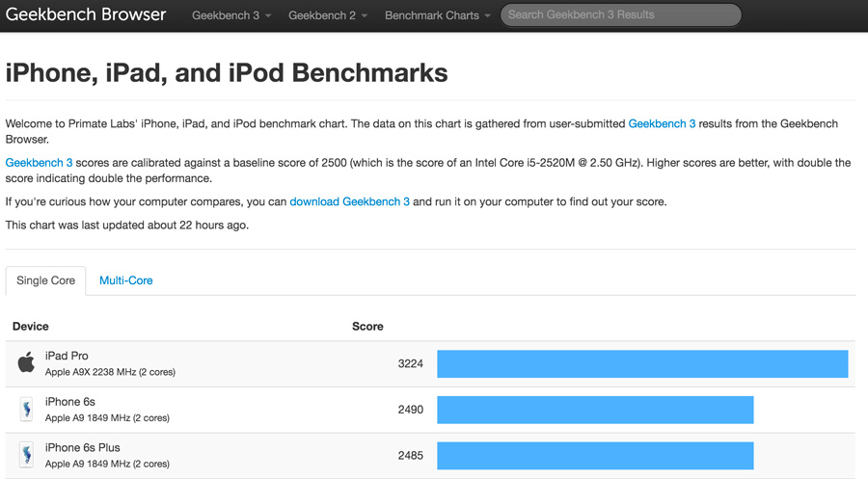Expand the Geekbench 2 dropdown menu
Screen dimensions: 868x479
[x=328, y=15]
